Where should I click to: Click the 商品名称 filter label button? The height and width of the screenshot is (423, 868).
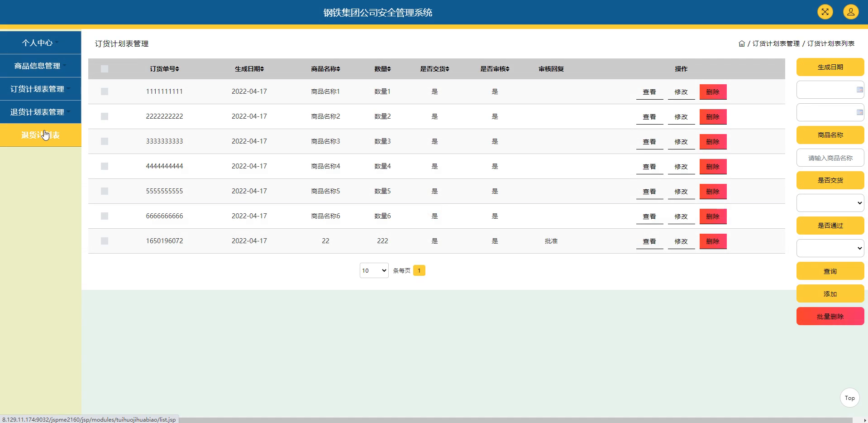click(x=830, y=135)
